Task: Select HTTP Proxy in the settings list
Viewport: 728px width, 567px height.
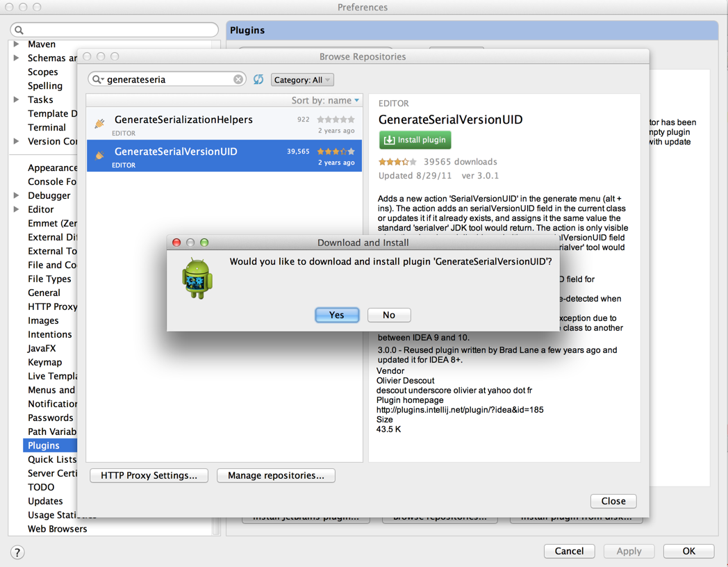Action: (53, 306)
